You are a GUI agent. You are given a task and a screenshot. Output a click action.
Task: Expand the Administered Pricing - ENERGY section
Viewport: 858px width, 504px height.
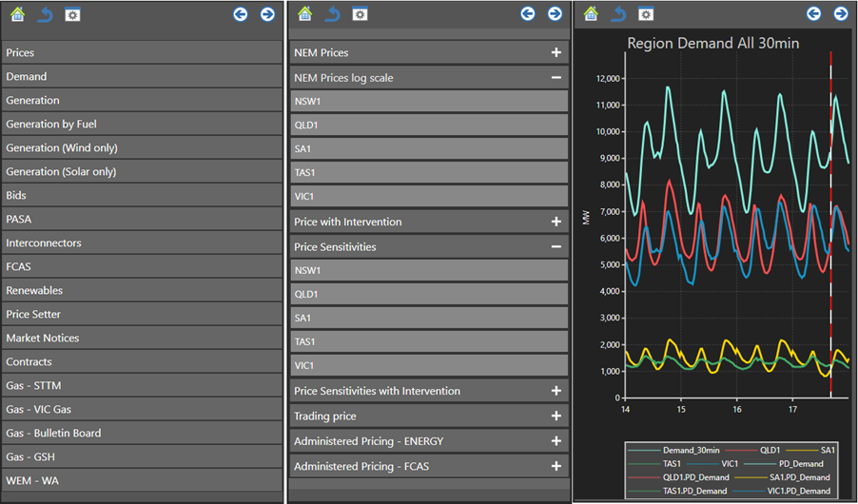tap(556, 441)
